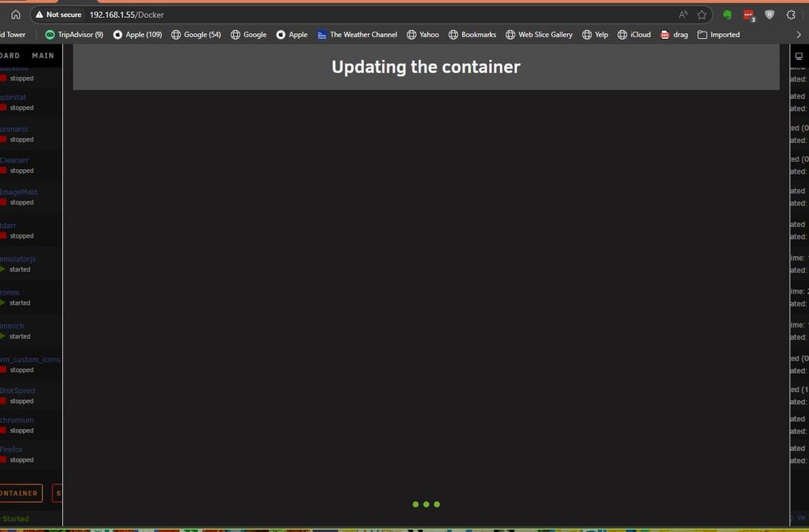The image size is (809, 532).
Task: Select the romm container name
Action: [10, 293]
